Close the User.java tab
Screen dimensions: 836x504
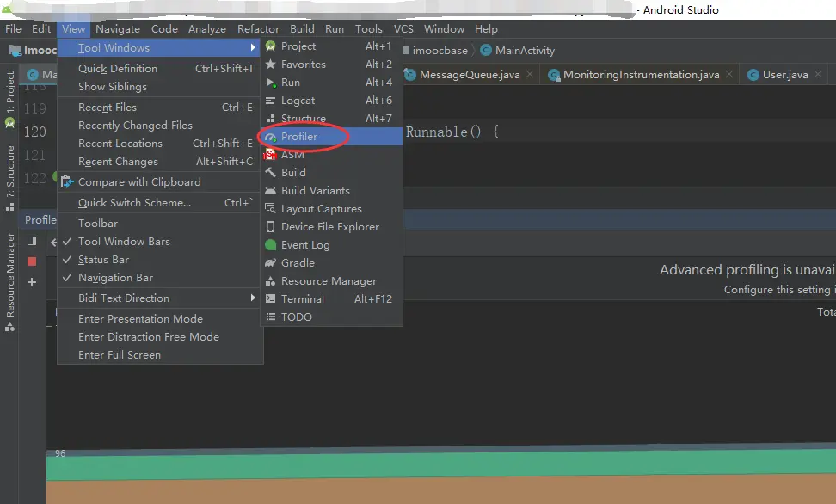tap(818, 74)
